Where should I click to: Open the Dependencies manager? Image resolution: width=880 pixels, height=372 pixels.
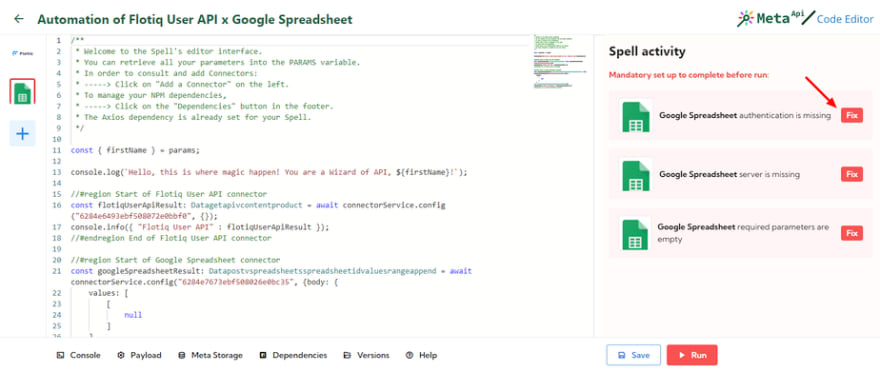(x=293, y=355)
